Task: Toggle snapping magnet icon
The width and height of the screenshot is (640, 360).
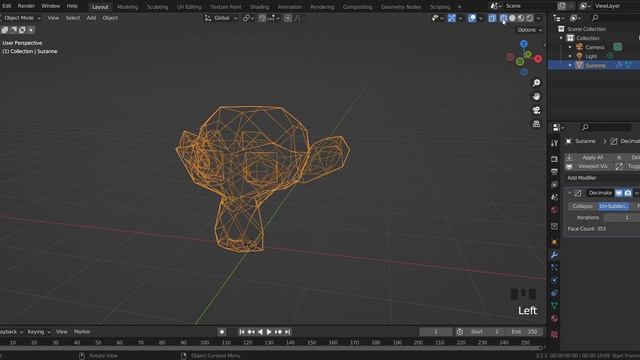Action: click(x=262, y=18)
